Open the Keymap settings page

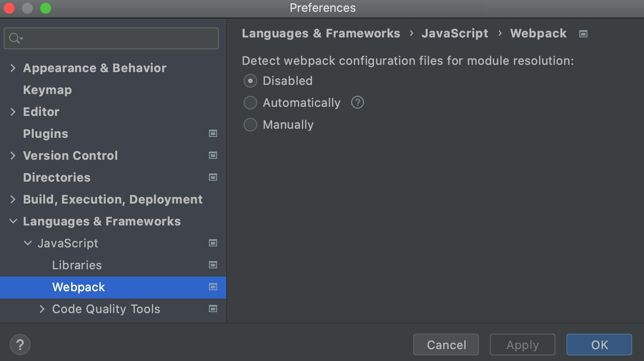pyautogui.click(x=47, y=90)
